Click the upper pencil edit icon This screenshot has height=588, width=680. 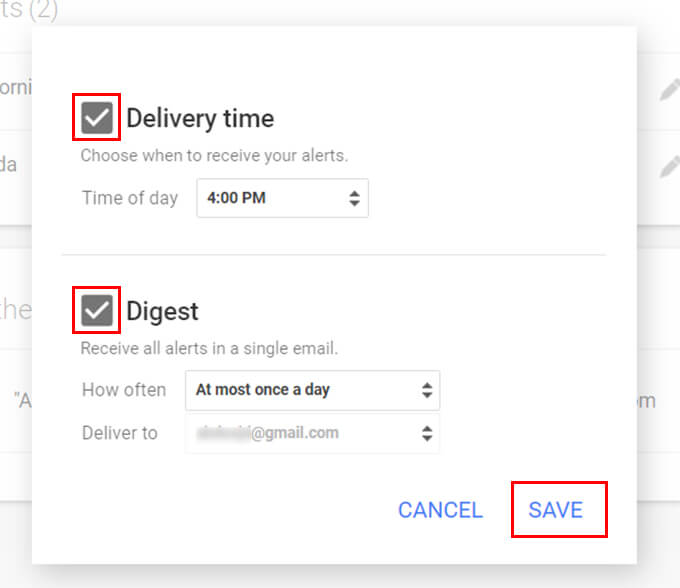click(669, 89)
